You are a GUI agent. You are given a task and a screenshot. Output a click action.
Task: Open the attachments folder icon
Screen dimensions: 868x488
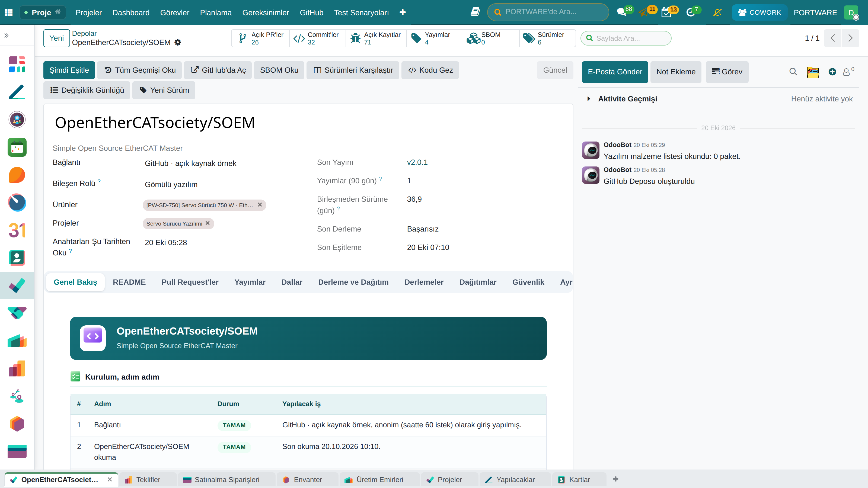click(x=813, y=72)
